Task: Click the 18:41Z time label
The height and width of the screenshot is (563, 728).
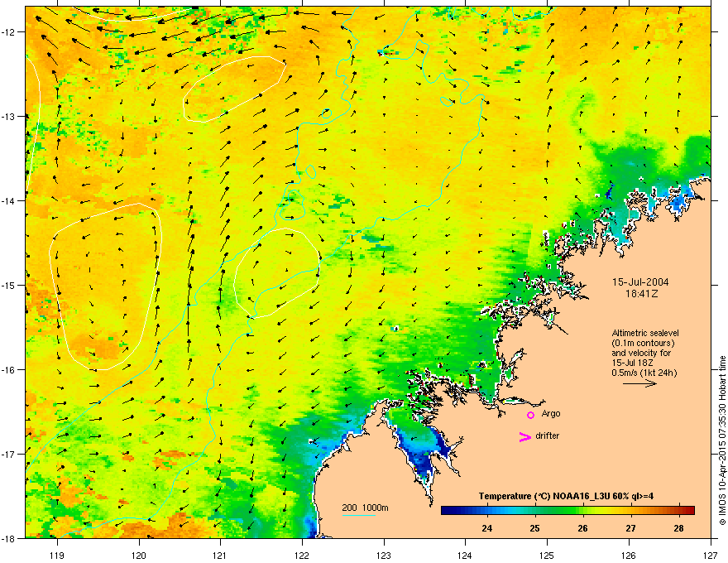Action: [x=642, y=294]
